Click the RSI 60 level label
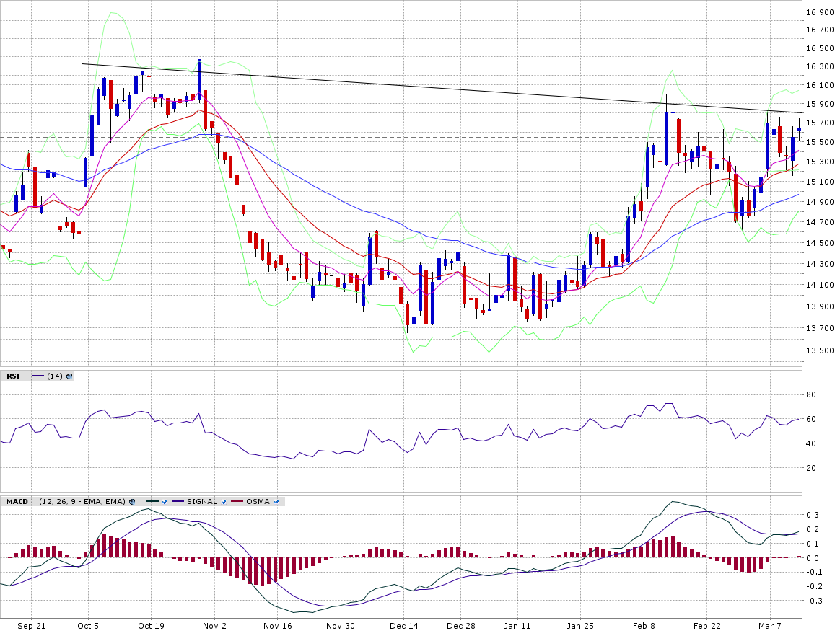 pyautogui.click(x=811, y=419)
